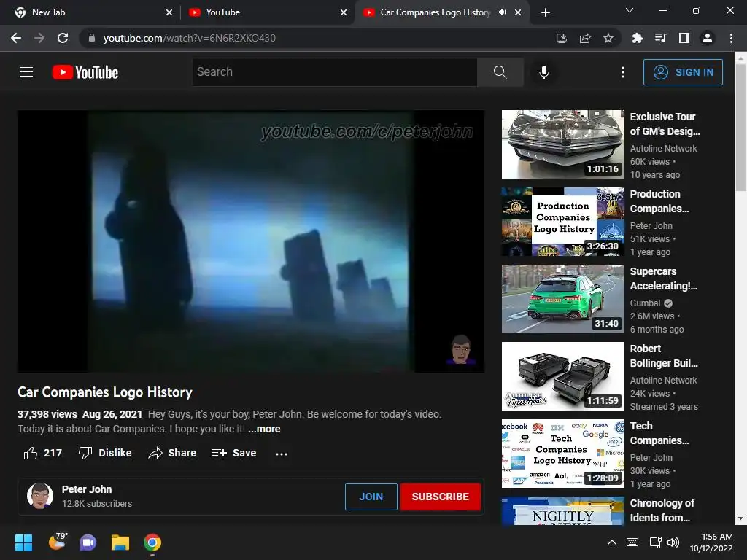Open Windows Start menu
Screen dimensions: 747x560
pos(24,542)
